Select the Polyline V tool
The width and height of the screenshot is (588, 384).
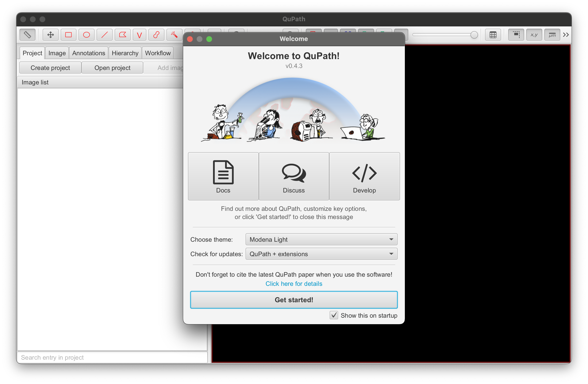pos(139,35)
